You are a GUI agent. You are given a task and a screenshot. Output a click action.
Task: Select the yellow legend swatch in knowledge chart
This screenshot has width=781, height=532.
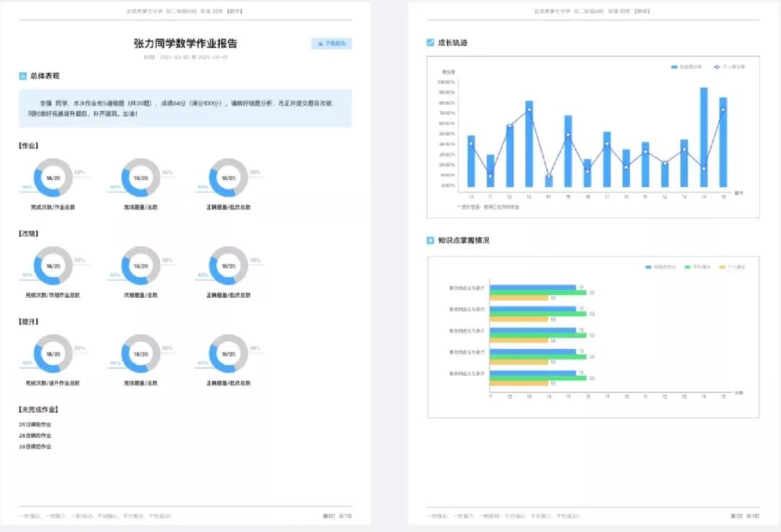point(721,267)
